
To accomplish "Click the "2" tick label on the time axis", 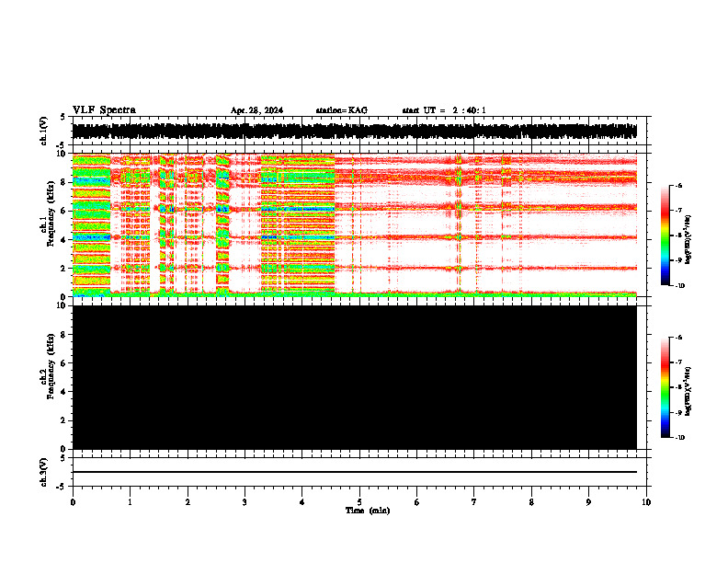I will 188,502.
